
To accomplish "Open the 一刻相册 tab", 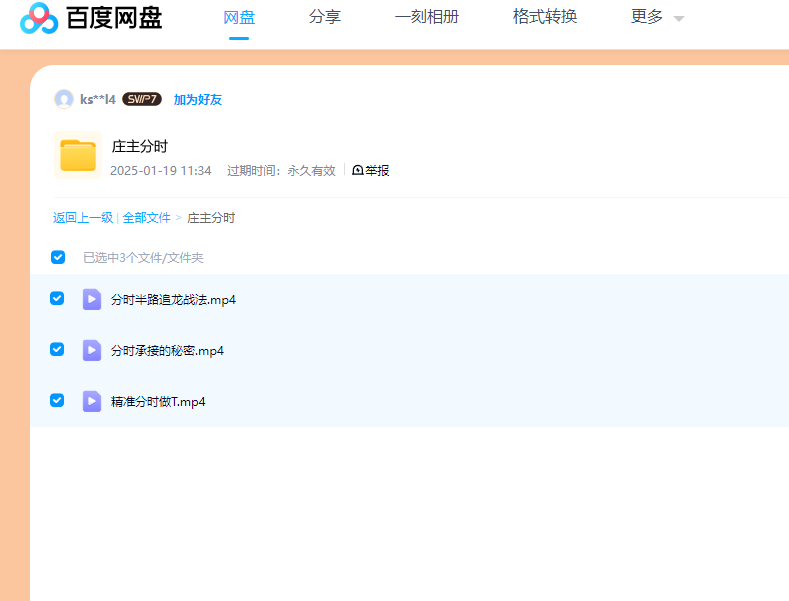I will [427, 17].
